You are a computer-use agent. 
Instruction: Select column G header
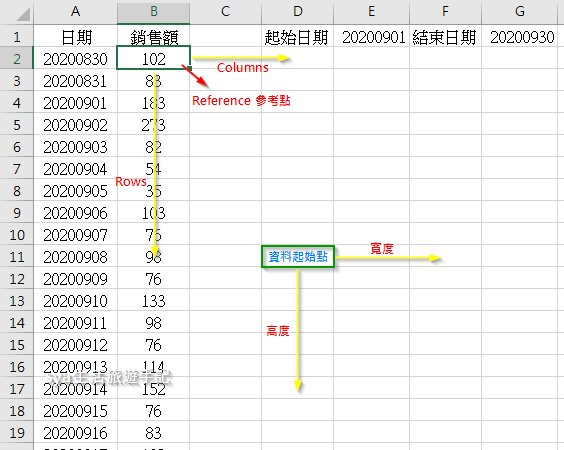519,12
